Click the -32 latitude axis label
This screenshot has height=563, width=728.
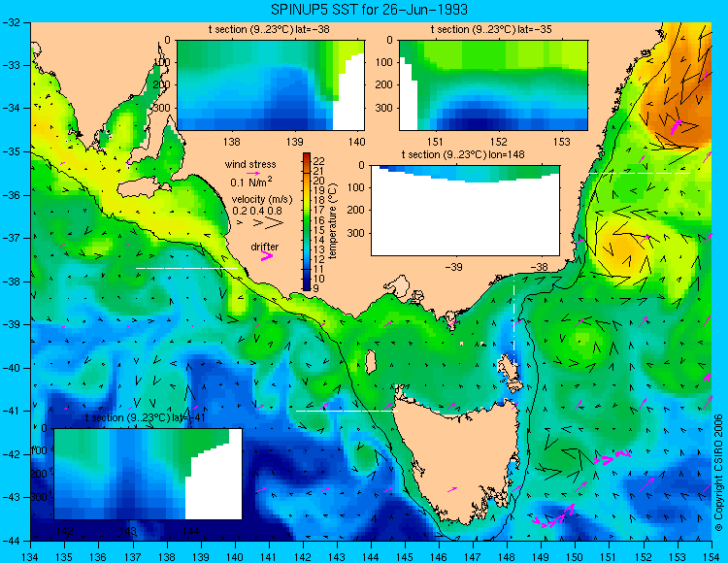14,21
